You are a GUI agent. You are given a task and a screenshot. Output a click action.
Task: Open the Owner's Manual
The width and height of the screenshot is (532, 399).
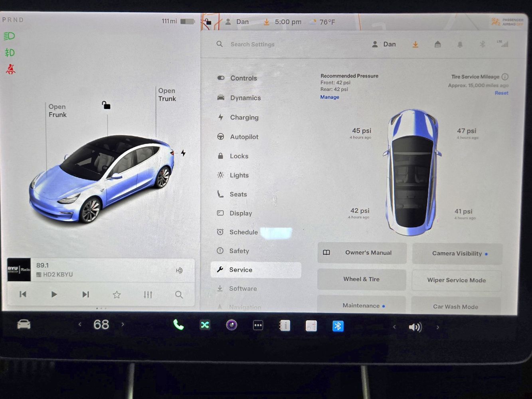click(362, 253)
